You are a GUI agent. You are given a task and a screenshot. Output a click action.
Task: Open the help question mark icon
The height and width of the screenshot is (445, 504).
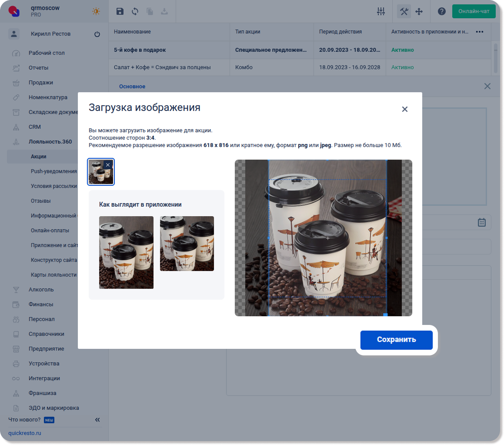442,12
